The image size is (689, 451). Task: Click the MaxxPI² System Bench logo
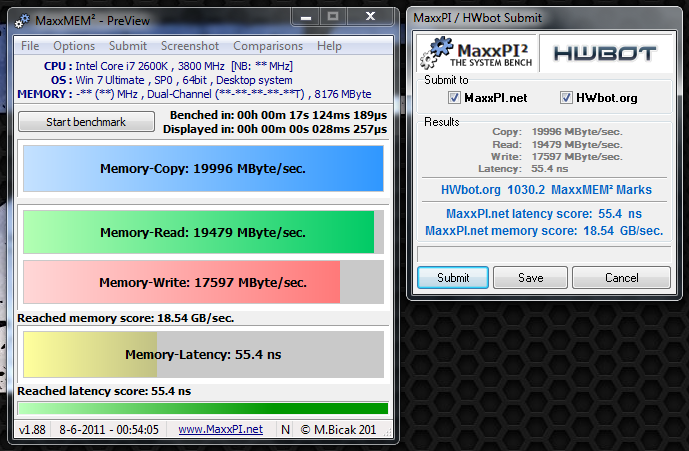point(476,52)
